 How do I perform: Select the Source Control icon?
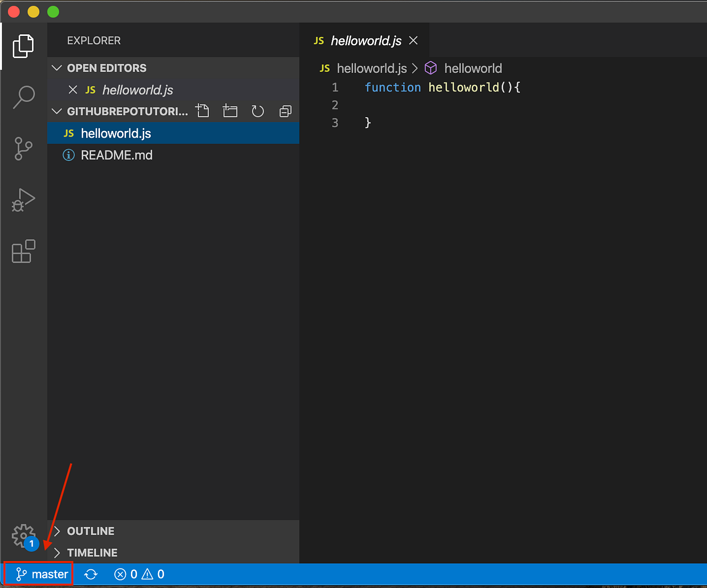(23, 149)
